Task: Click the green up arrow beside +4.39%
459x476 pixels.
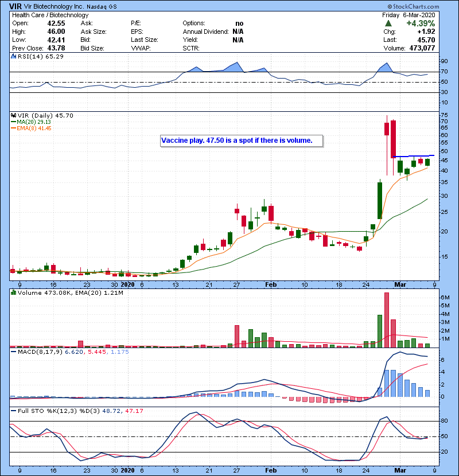Action: pos(388,24)
